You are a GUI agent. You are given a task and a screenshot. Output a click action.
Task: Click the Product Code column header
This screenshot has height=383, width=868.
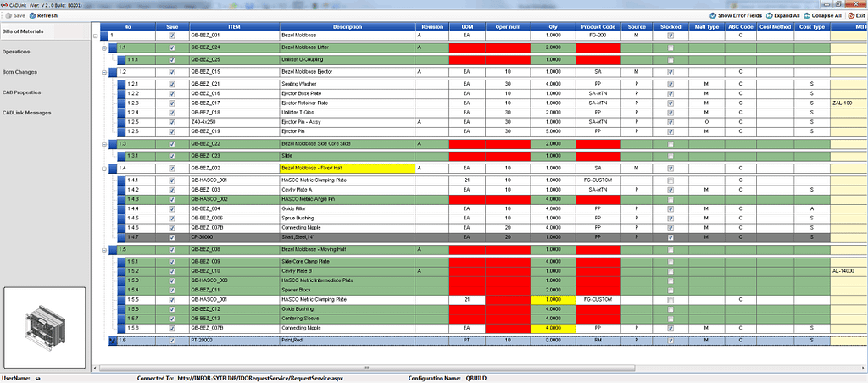pyautogui.click(x=598, y=26)
